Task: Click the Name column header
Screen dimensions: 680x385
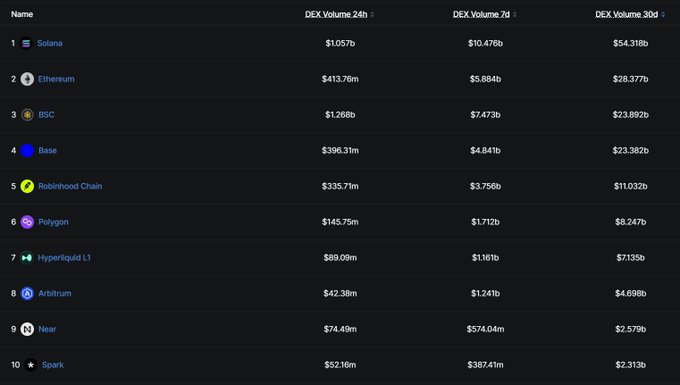Action: coord(22,14)
